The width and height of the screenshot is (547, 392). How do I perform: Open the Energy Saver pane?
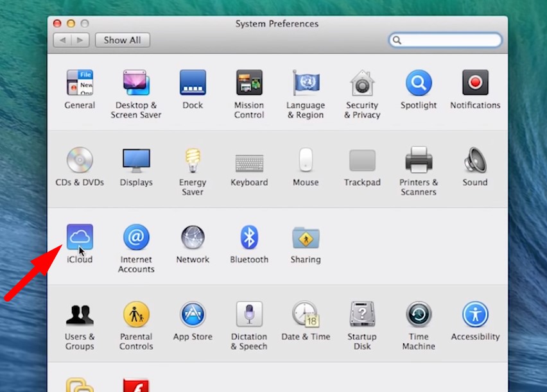(193, 160)
